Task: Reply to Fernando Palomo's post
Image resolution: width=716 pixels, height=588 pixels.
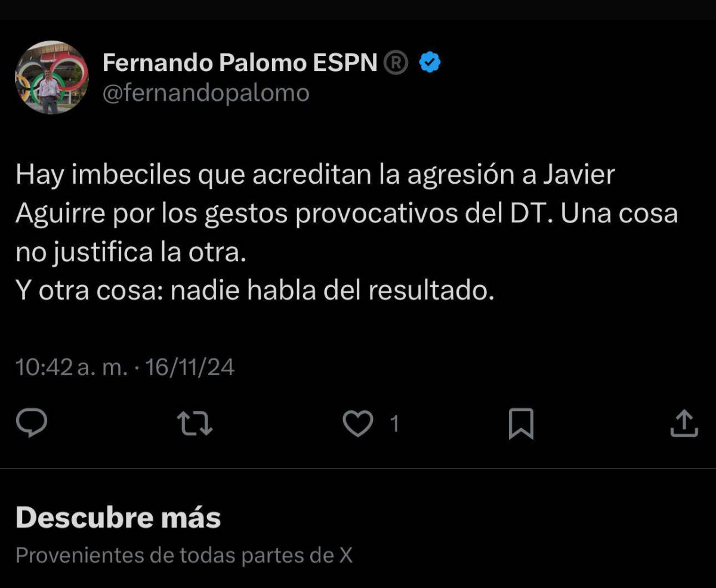Action: [x=32, y=424]
